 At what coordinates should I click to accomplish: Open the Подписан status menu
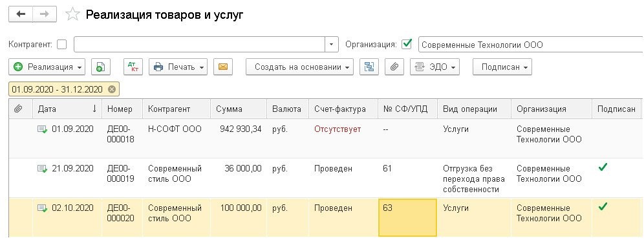pos(502,67)
